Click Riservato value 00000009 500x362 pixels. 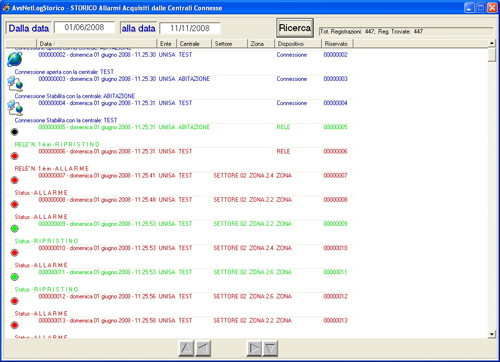click(335, 224)
